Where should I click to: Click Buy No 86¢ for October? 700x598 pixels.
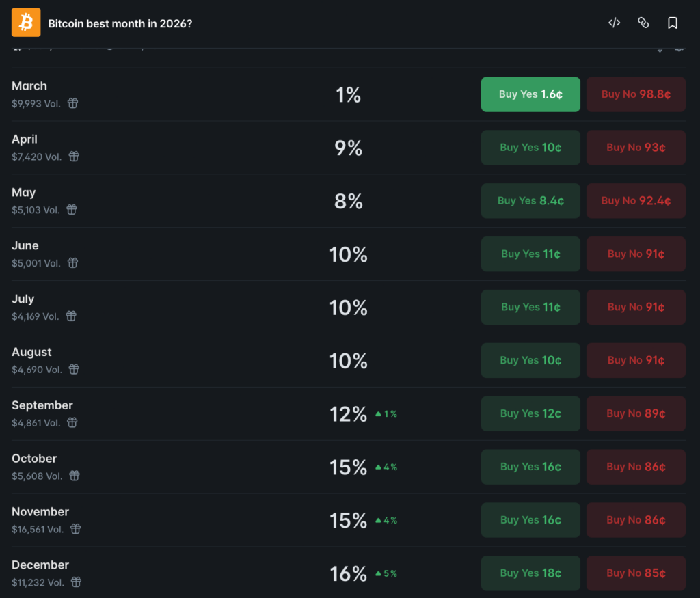pyautogui.click(x=636, y=466)
